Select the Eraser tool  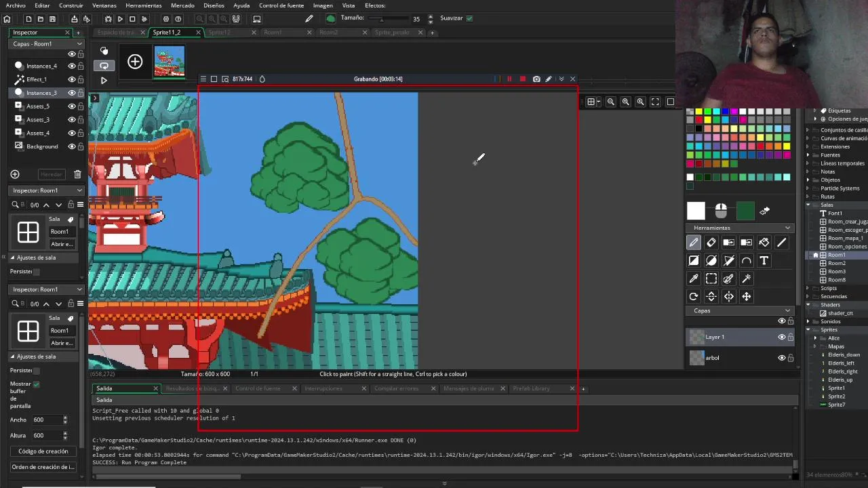point(711,243)
